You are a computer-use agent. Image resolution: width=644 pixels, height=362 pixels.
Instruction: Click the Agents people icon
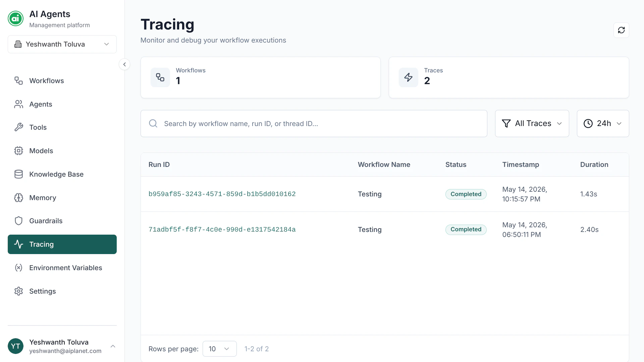(18, 104)
